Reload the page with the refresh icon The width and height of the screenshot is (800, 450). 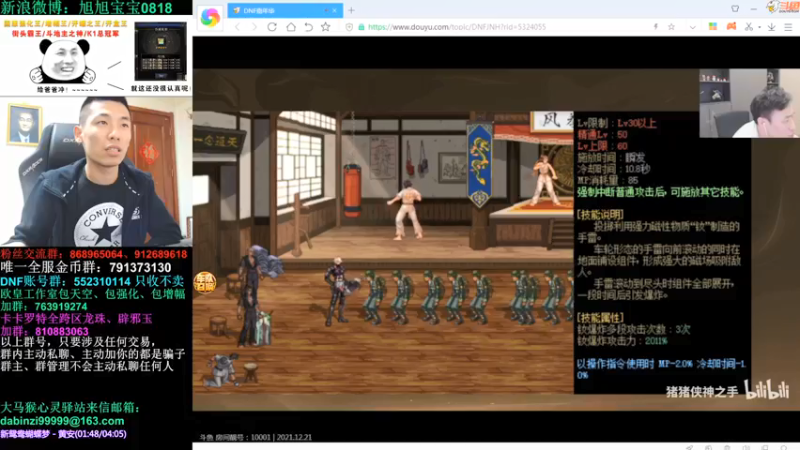point(272,27)
